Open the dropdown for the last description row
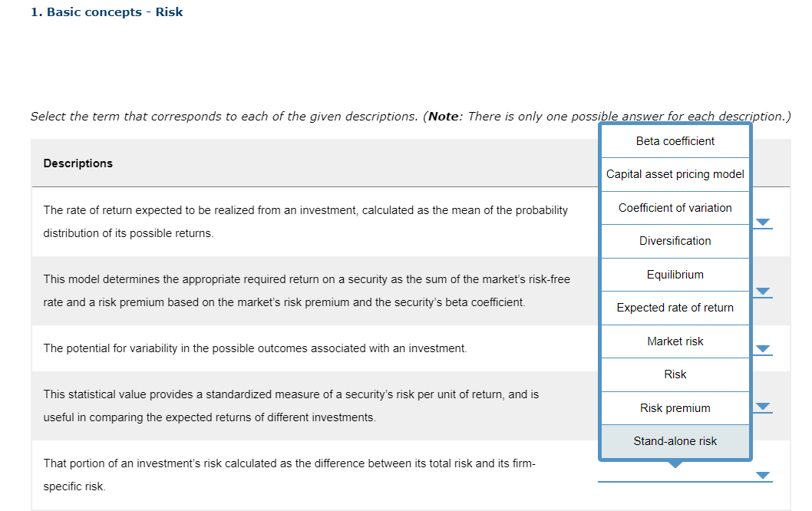 [762, 475]
